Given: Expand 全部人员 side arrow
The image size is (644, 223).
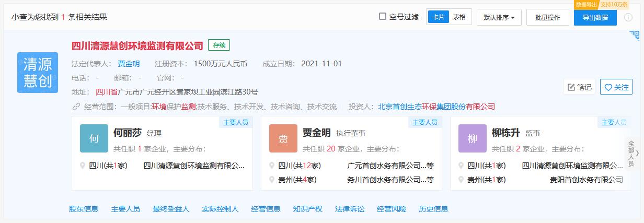Looking at the screenshot, I should pyautogui.click(x=631, y=154).
